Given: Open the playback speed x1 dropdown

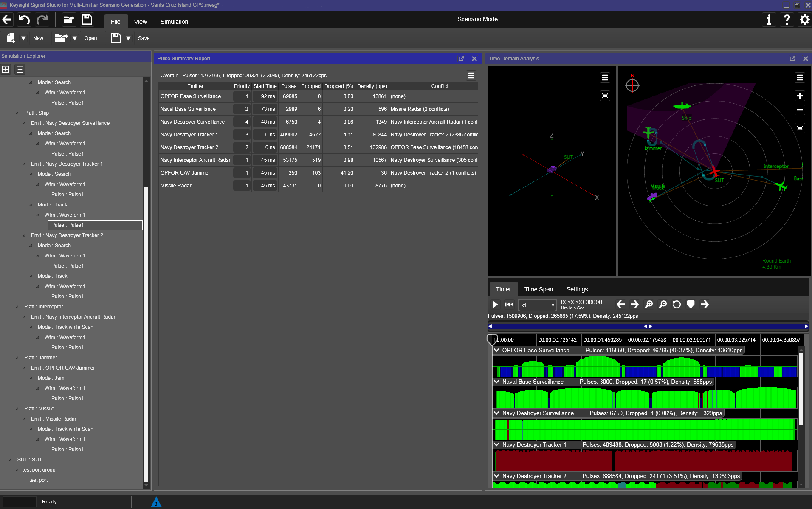Looking at the screenshot, I should [538, 305].
